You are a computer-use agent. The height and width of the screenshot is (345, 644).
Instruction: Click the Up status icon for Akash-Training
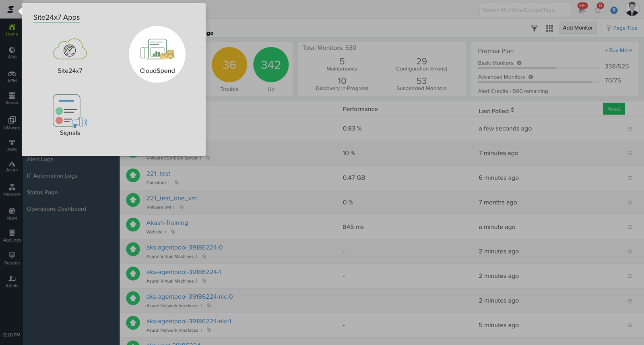133,225
